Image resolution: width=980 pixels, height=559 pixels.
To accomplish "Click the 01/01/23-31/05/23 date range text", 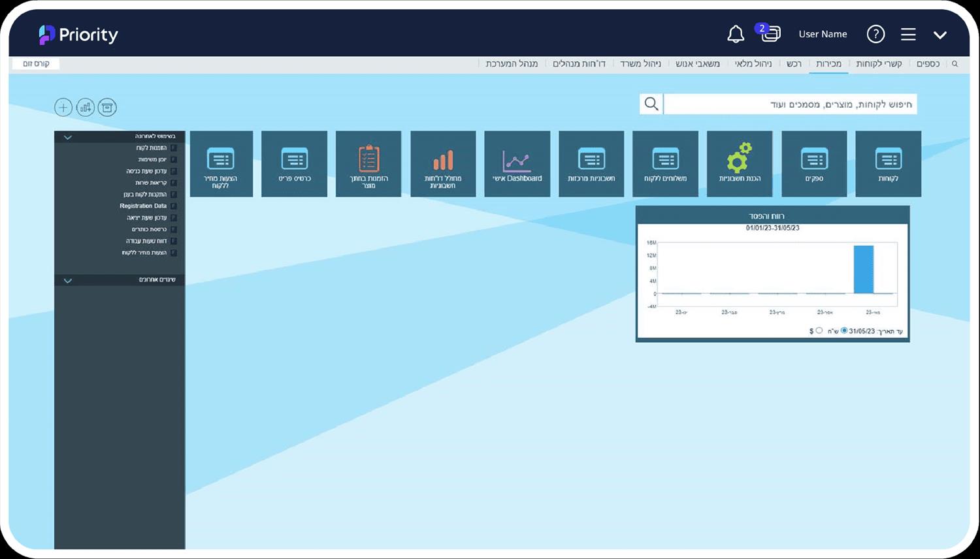I will pyautogui.click(x=772, y=228).
